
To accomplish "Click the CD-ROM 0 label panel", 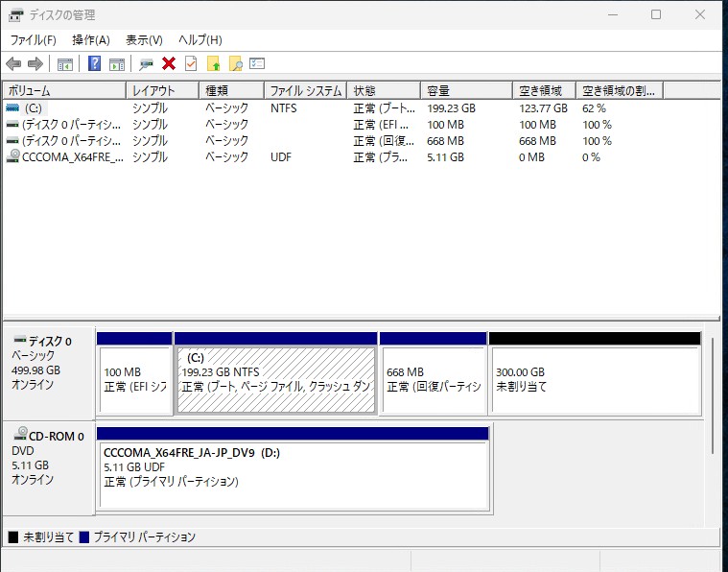I will click(x=49, y=467).
